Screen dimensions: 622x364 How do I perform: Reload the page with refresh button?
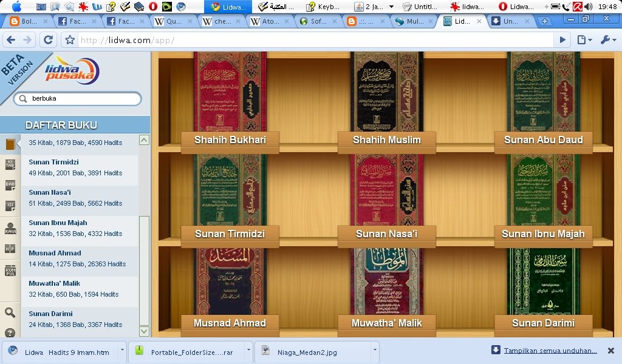click(49, 40)
